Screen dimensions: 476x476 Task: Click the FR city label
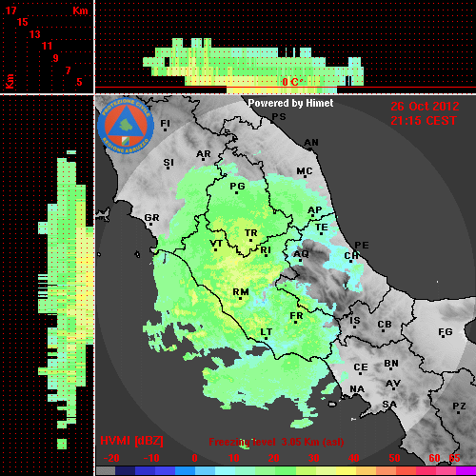(296, 316)
